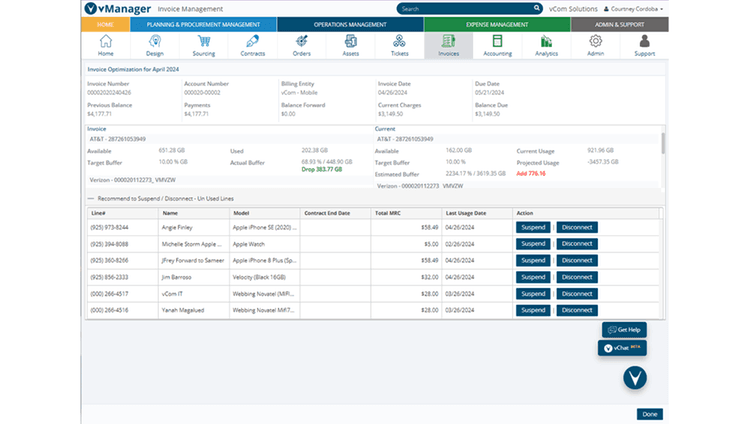
Task: Switch to Expense Management tab
Action: (x=497, y=24)
